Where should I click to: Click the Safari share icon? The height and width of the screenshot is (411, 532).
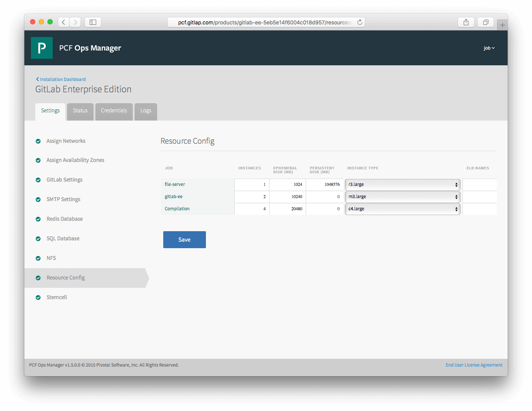coord(466,22)
